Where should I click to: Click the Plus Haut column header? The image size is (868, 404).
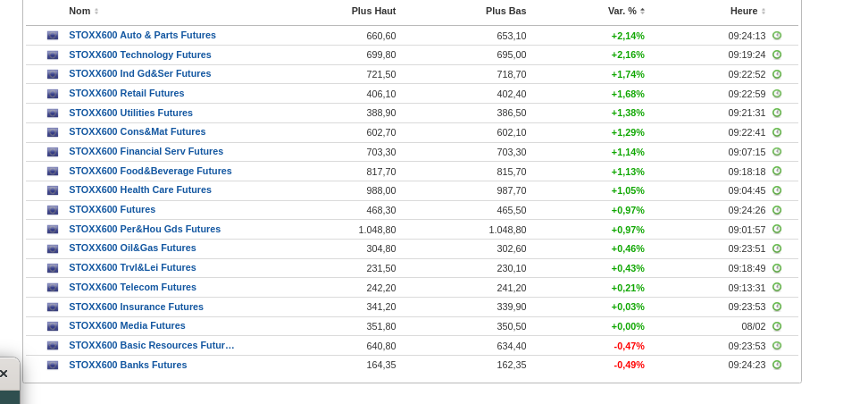point(373,12)
